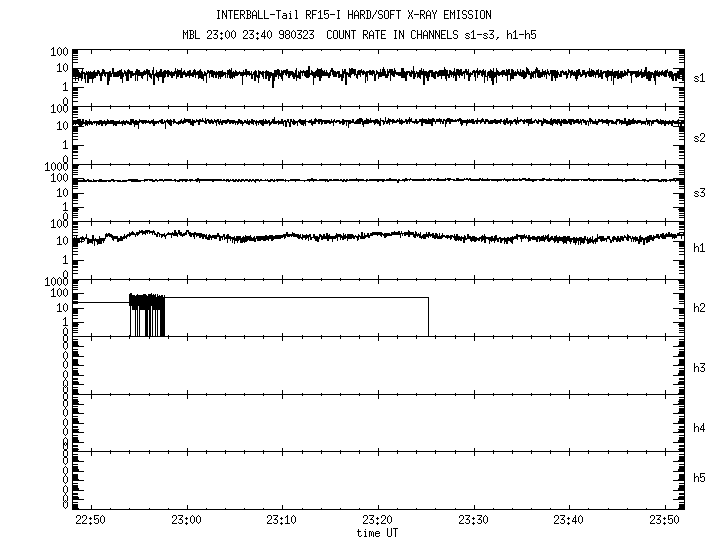Click the h4 channel label
This screenshot has height=550, width=720.
point(699,428)
